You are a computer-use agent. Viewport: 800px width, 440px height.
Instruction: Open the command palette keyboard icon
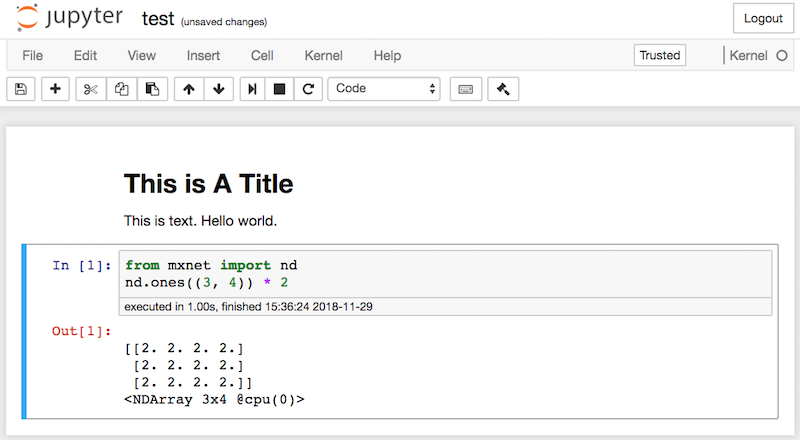[x=465, y=89]
